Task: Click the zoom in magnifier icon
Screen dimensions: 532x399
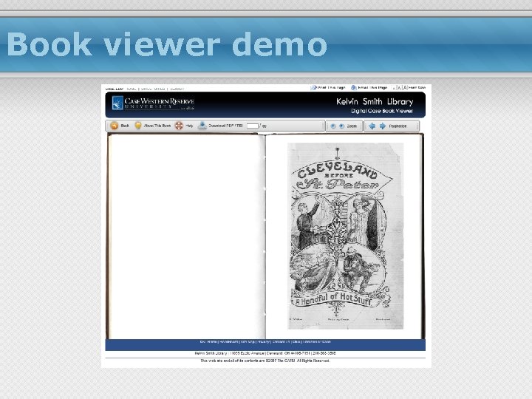Action: pos(341,126)
